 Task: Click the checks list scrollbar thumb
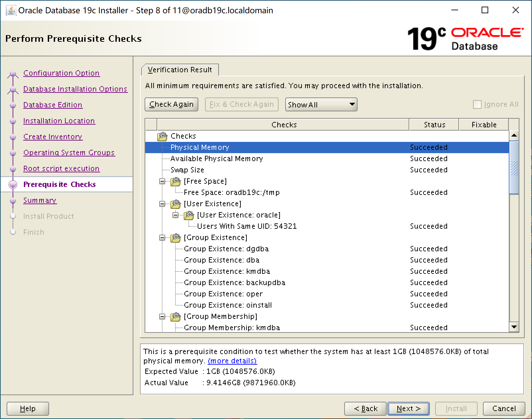pyautogui.click(x=514, y=167)
